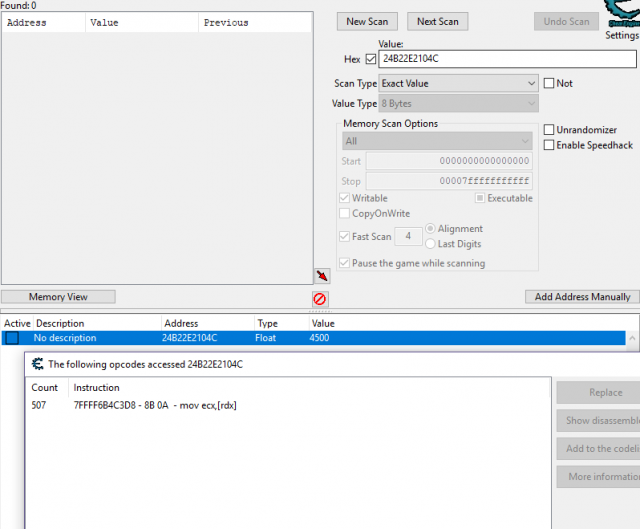Sort by the Previous column header
Viewport: 640px width, 529px height.
point(225,22)
